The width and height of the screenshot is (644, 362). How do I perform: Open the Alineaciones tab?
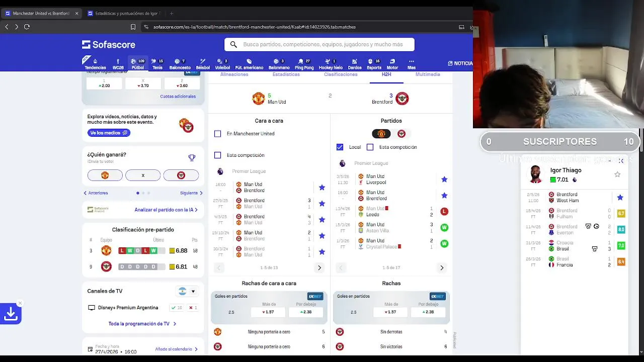pyautogui.click(x=234, y=75)
